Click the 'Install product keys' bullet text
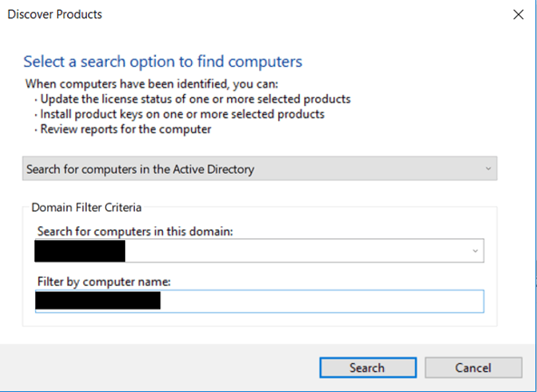Screen dimensions: 537x392 (182, 114)
